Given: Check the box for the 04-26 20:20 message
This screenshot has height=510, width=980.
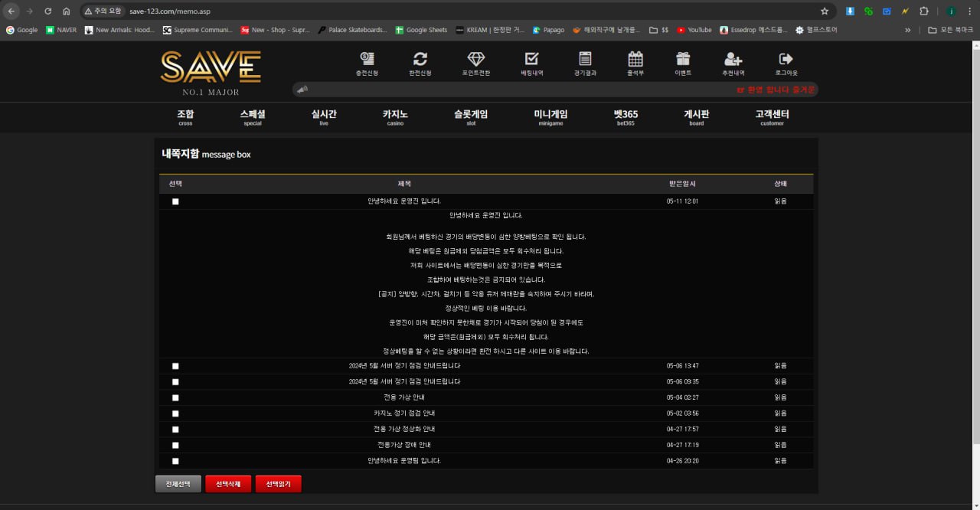Looking at the screenshot, I should (x=175, y=461).
